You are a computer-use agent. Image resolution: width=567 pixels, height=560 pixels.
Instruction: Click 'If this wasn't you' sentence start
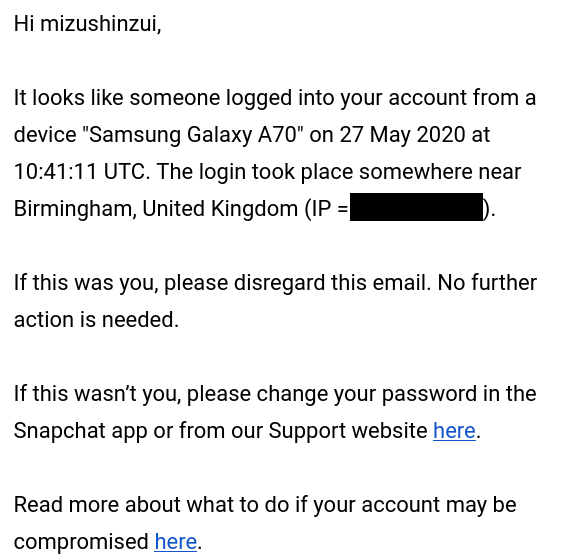[97, 394]
